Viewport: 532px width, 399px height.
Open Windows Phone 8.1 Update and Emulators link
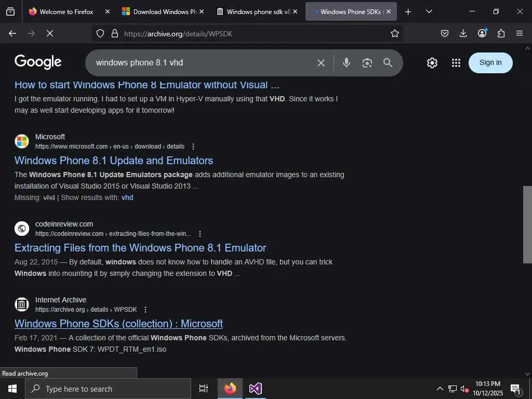click(x=114, y=161)
